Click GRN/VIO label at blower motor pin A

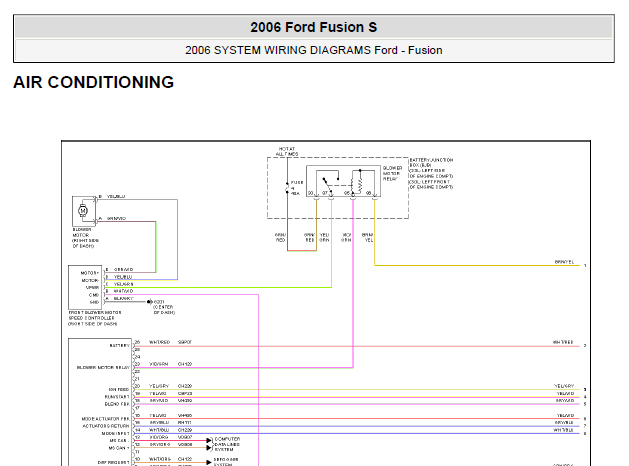point(116,218)
